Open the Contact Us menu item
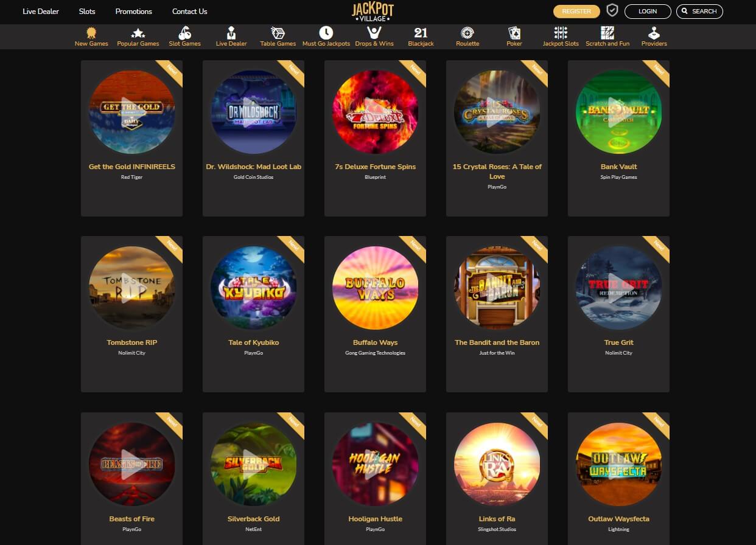756x545 pixels. click(x=190, y=12)
